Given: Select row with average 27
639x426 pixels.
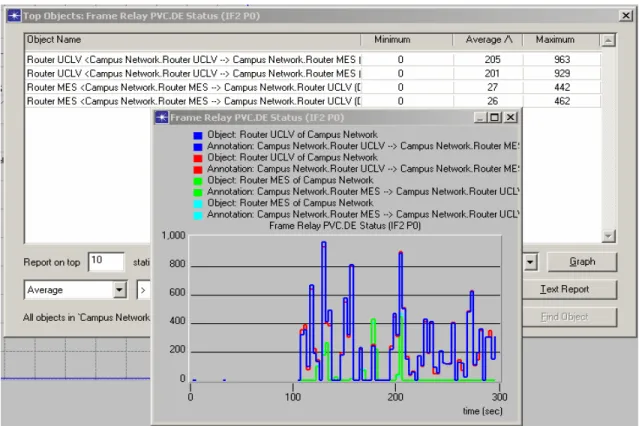Looking at the screenshot, I should point(313,87).
